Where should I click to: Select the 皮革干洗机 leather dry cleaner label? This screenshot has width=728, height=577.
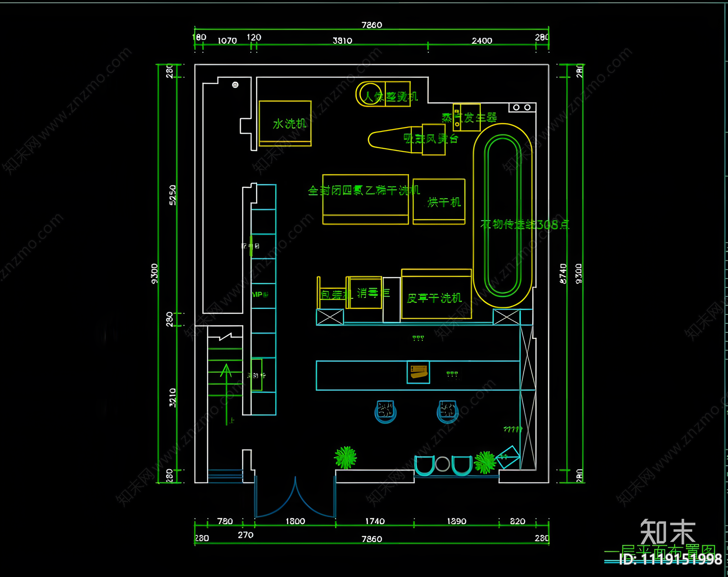click(x=435, y=298)
